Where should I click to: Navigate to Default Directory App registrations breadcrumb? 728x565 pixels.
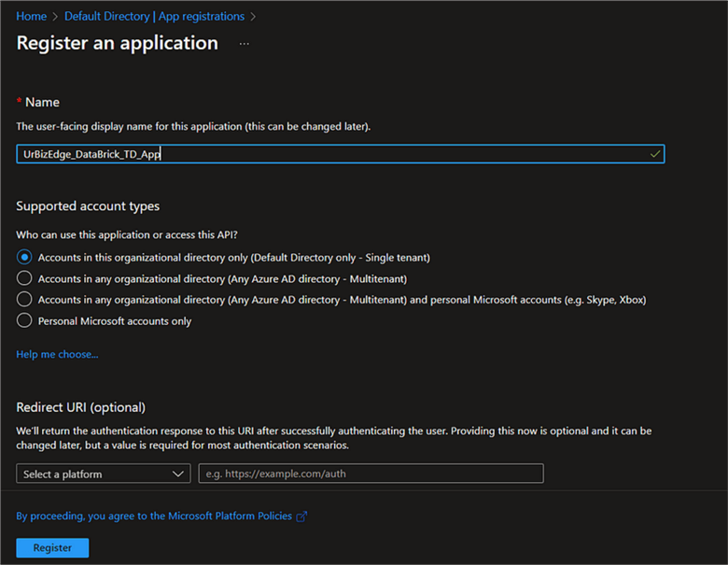154,17
